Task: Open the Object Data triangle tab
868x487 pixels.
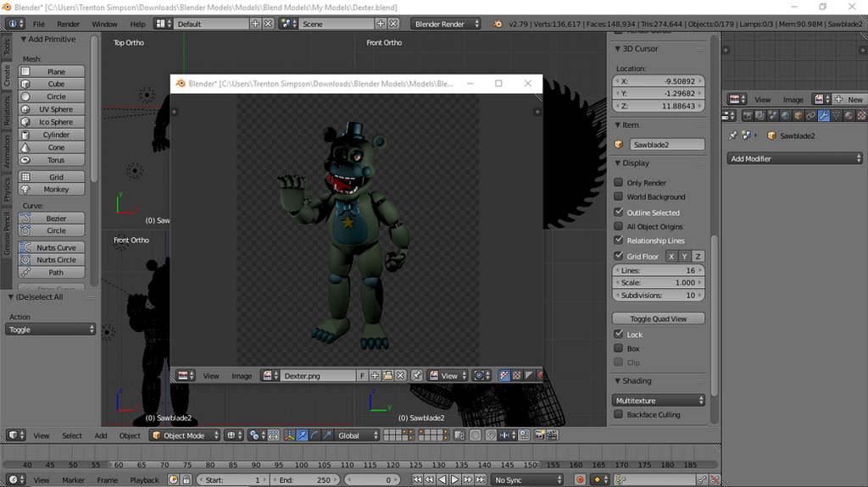Action: pyautogui.click(x=837, y=116)
